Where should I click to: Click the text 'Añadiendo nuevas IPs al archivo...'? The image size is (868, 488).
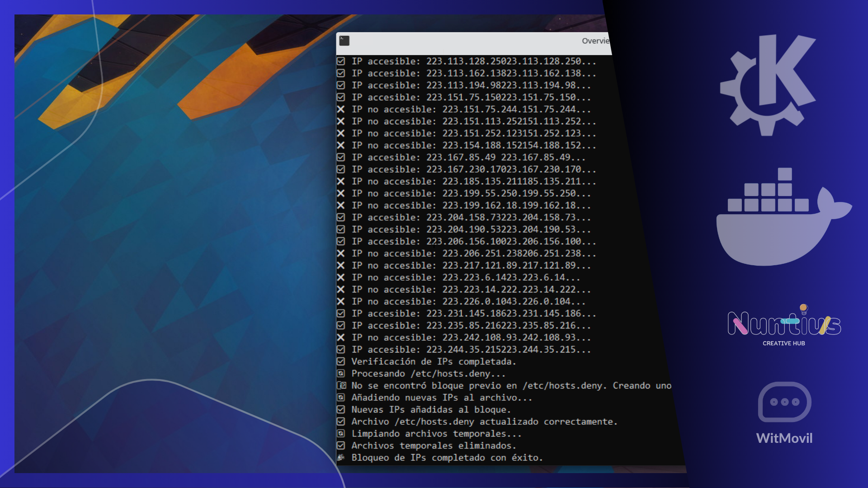tap(442, 397)
